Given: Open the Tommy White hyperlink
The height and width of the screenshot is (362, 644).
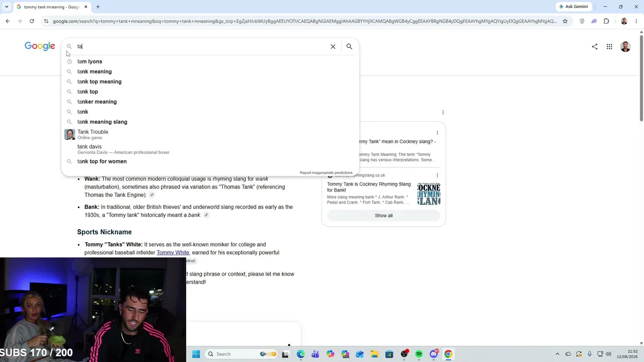Looking at the screenshot, I should pyautogui.click(x=173, y=252).
